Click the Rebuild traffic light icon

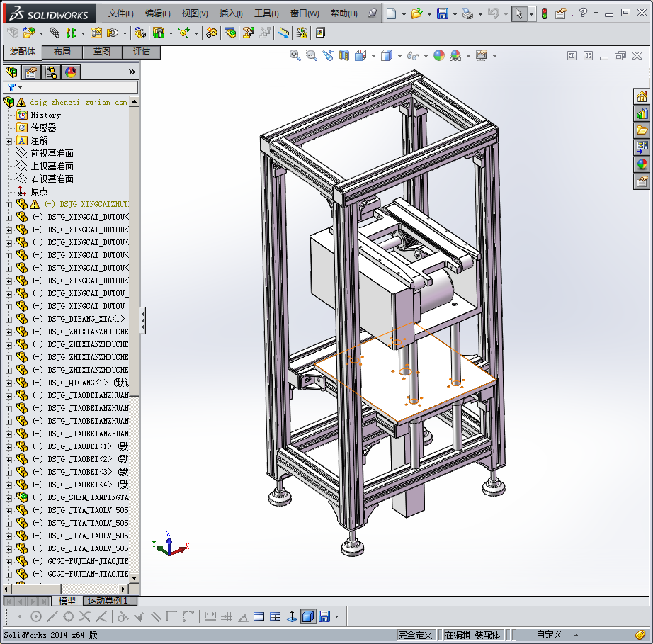click(545, 13)
